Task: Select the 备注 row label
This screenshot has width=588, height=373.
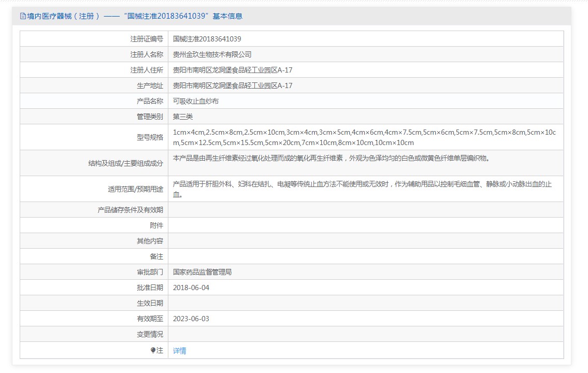Action: (158, 256)
